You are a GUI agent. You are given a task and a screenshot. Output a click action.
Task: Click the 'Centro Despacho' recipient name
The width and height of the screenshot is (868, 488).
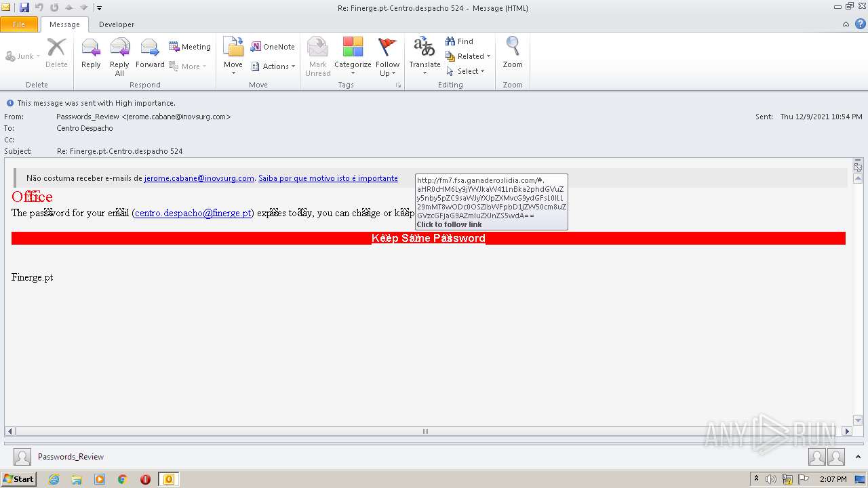[85, 128]
